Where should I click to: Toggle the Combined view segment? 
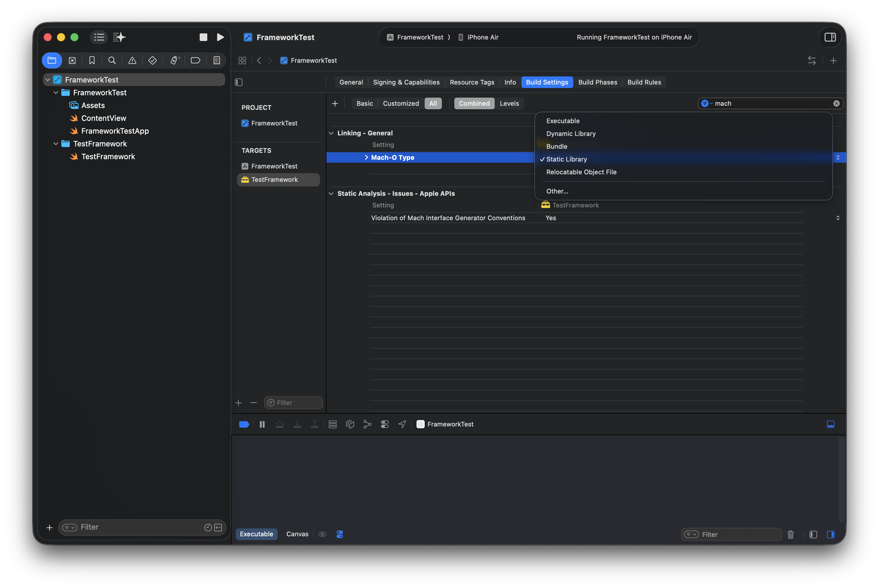tap(474, 103)
